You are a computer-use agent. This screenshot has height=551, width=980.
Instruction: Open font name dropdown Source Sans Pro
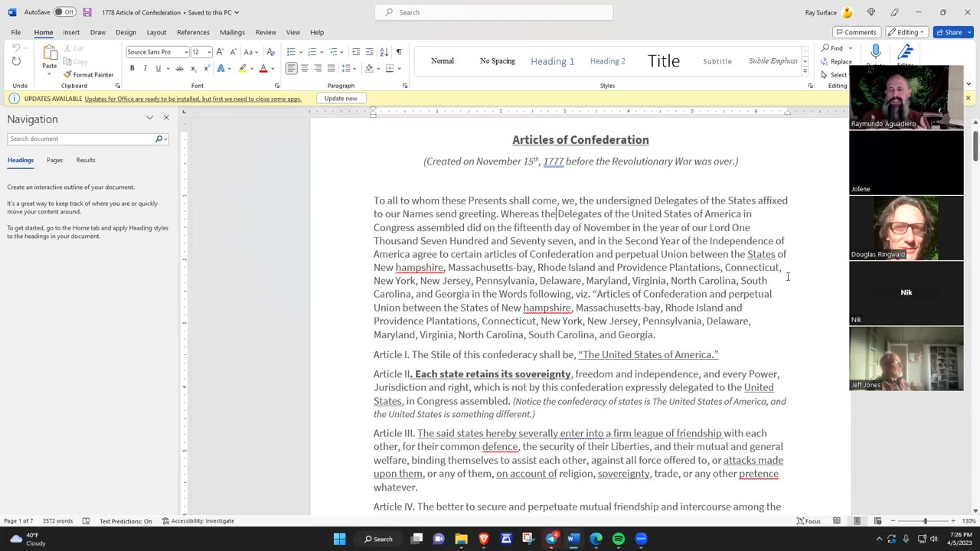click(x=186, y=52)
